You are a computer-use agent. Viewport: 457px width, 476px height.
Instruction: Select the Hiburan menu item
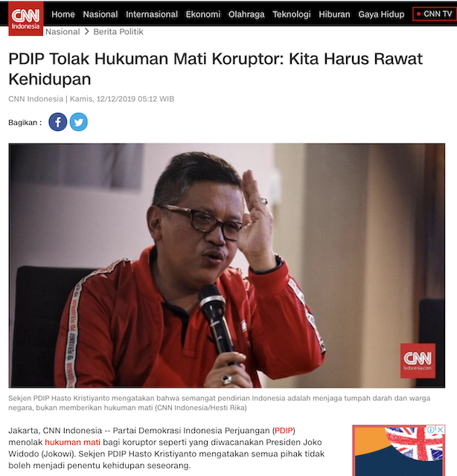point(334,14)
